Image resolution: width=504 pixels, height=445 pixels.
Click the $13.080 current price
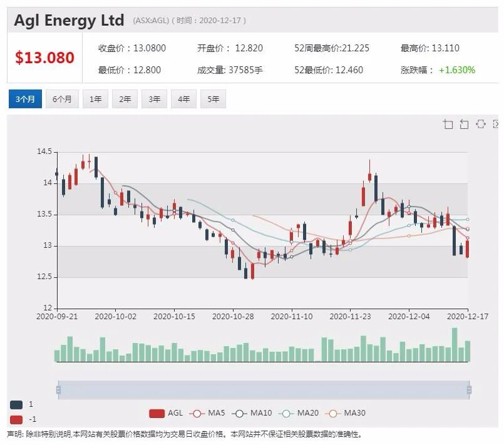(44, 58)
